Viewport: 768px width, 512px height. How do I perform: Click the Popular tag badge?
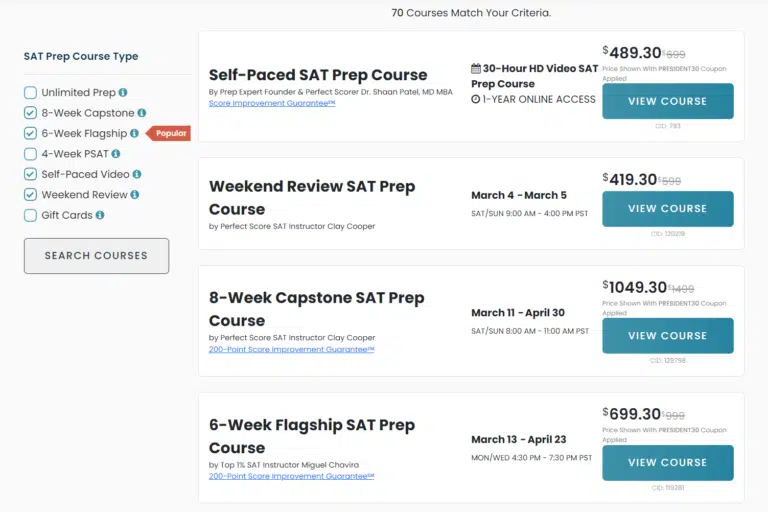coord(169,134)
